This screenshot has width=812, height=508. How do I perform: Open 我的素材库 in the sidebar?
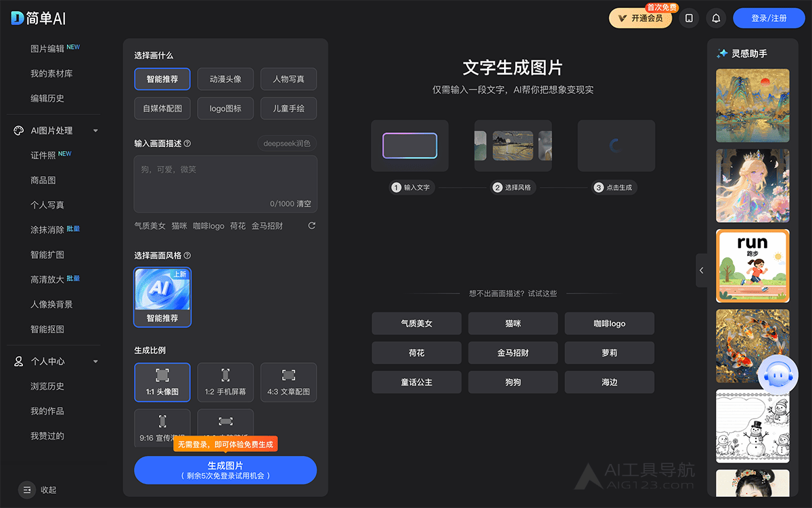coord(51,73)
